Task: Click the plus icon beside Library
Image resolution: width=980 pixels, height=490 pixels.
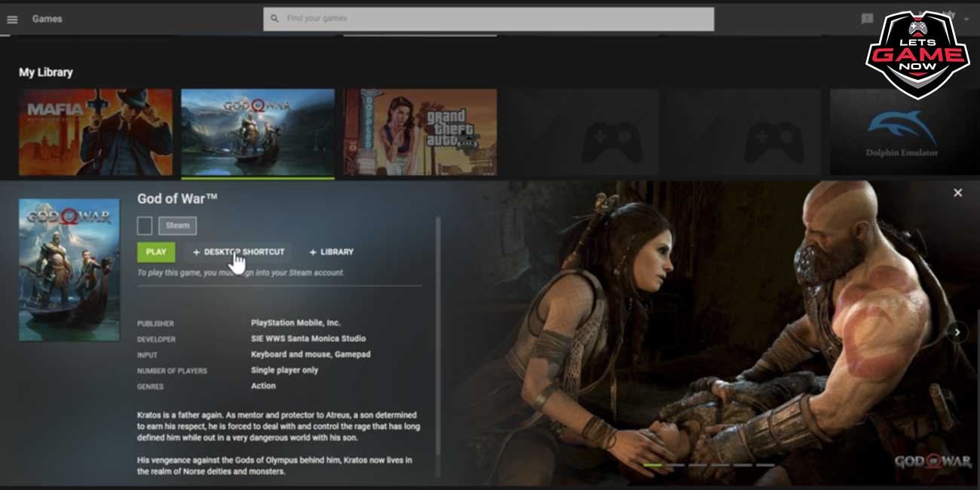Action: point(313,253)
